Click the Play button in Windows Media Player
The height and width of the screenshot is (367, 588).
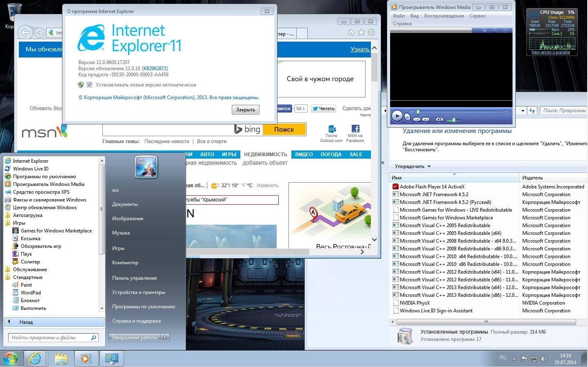(x=397, y=116)
